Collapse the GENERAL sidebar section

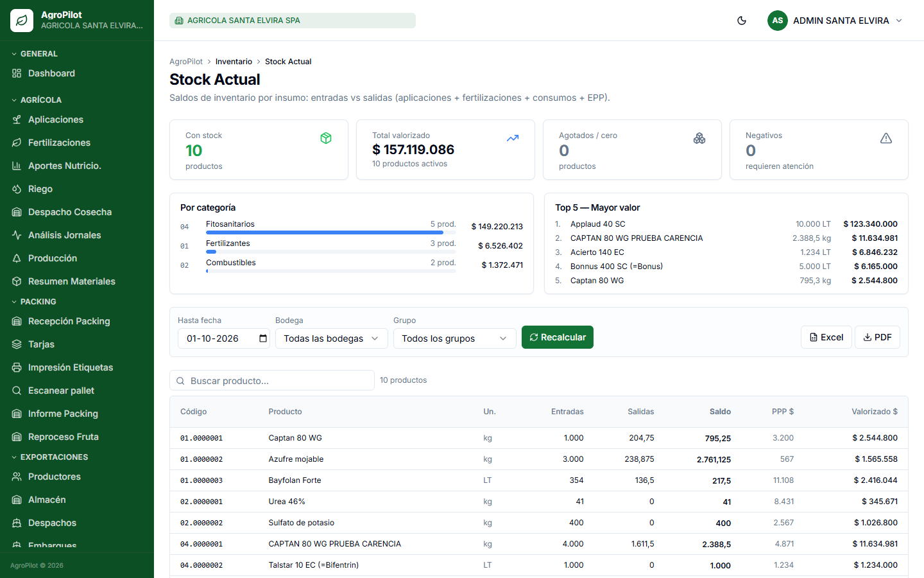[x=35, y=54]
